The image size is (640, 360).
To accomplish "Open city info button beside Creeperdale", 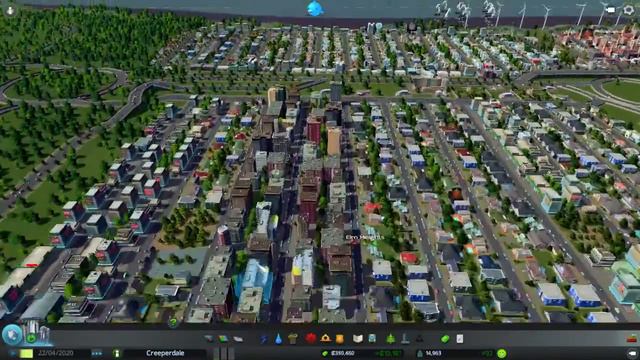I will pos(117,353).
